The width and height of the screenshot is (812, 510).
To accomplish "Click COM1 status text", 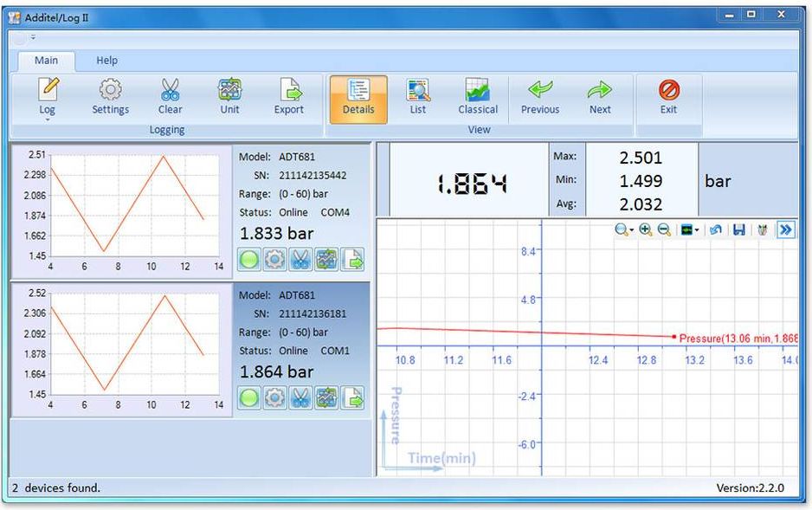I will pos(335,351).
